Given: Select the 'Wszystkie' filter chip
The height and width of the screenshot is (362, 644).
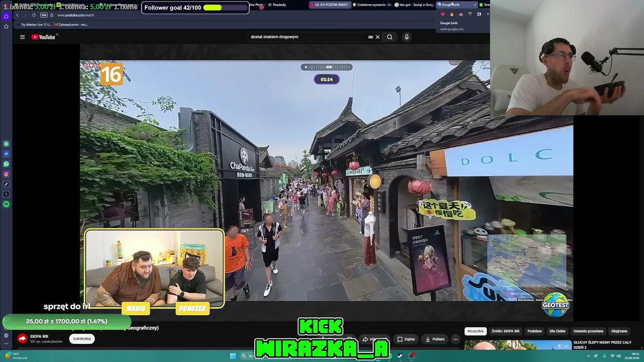Looking at the screenshot, I should [x=475, y=331].
